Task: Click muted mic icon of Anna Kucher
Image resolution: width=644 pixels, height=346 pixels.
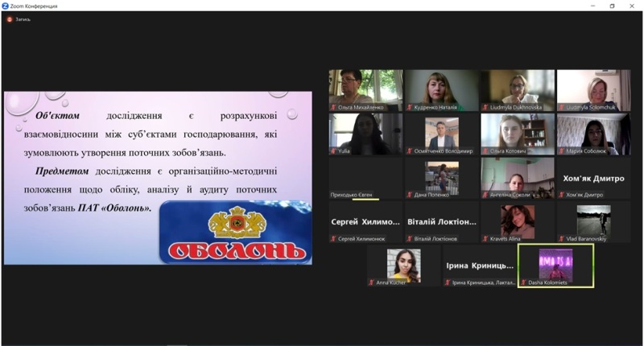Action: pyautogui.click(x=372, y=282)
